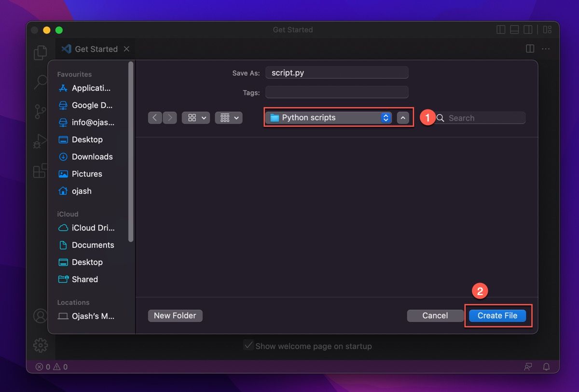Click the Save As filename field

tap(337, 72)
